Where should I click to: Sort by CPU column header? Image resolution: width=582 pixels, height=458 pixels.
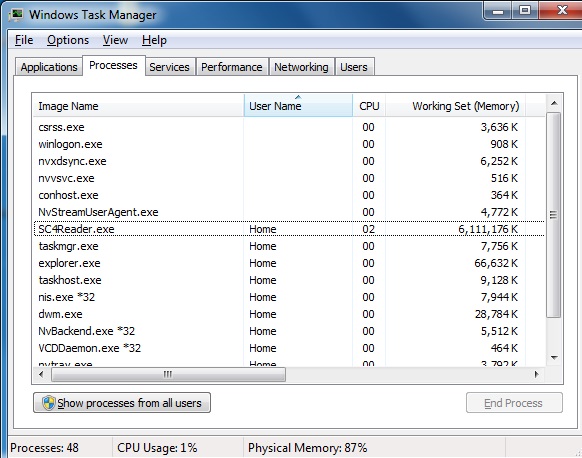369,106
